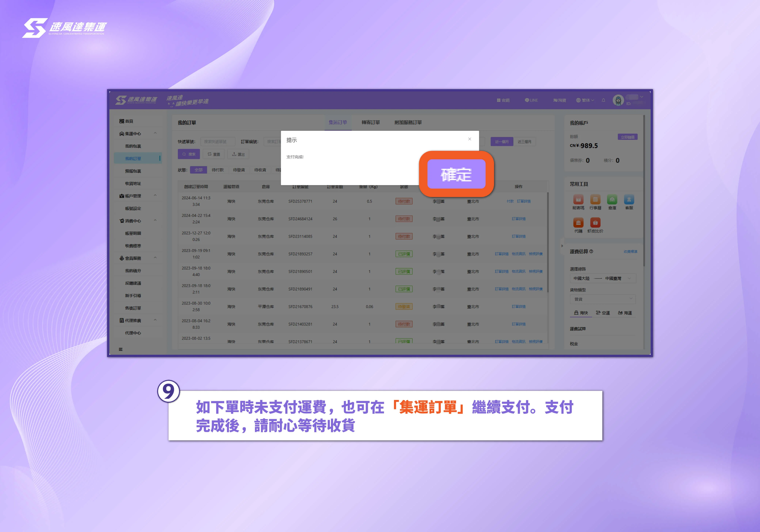Open the 代購 purchasing tool icon
The height and width of the screenshot is (532, 760).
point(578,222)
